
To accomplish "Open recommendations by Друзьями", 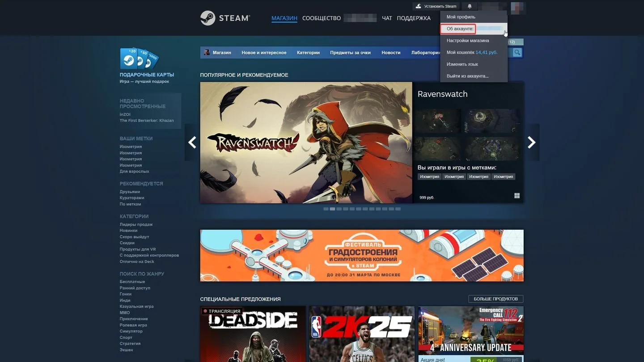I will click(130, 192).
